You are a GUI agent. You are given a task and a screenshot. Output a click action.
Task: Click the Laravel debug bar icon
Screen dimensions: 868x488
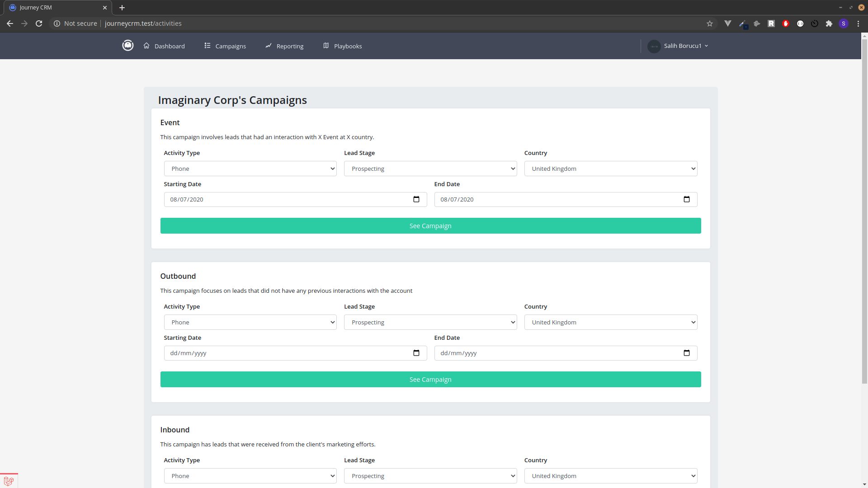(9, 481)
